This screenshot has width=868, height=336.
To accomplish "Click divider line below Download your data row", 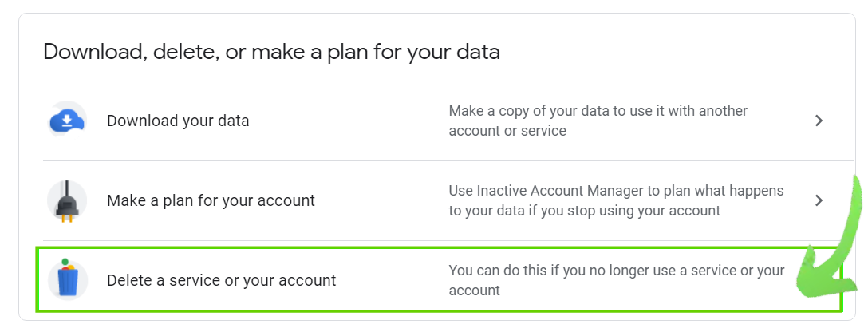I will (x=448, y=161).
